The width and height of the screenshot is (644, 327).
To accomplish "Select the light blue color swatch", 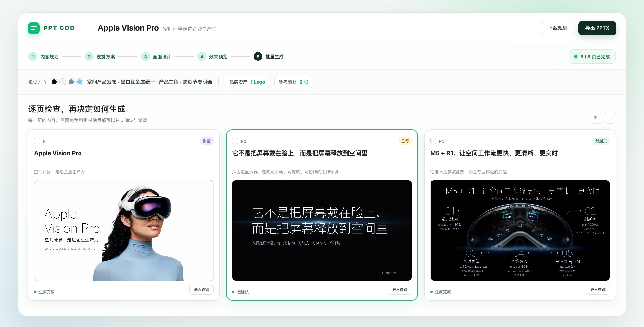I will [80, 82].
